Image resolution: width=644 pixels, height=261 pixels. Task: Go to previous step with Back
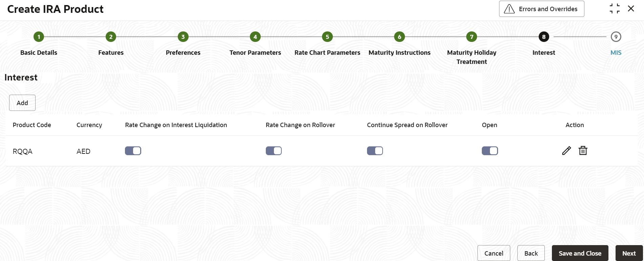point(531,253)
